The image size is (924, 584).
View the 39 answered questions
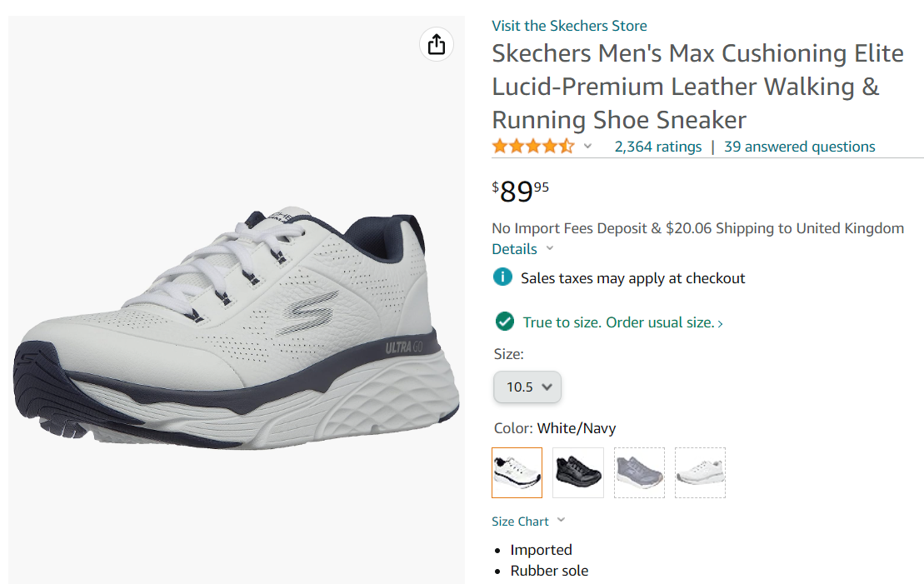pyautogui.click(x=799, y=147)
